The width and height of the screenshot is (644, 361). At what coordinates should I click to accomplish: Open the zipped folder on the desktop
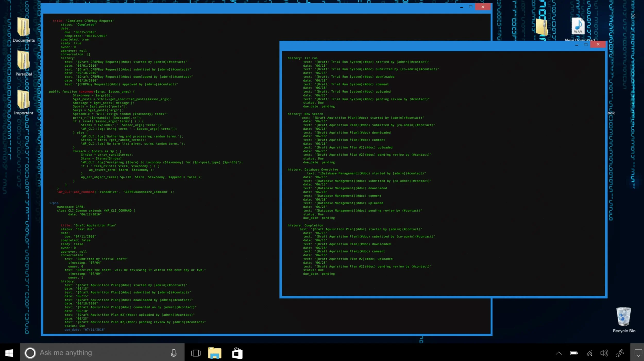[541, 27]
